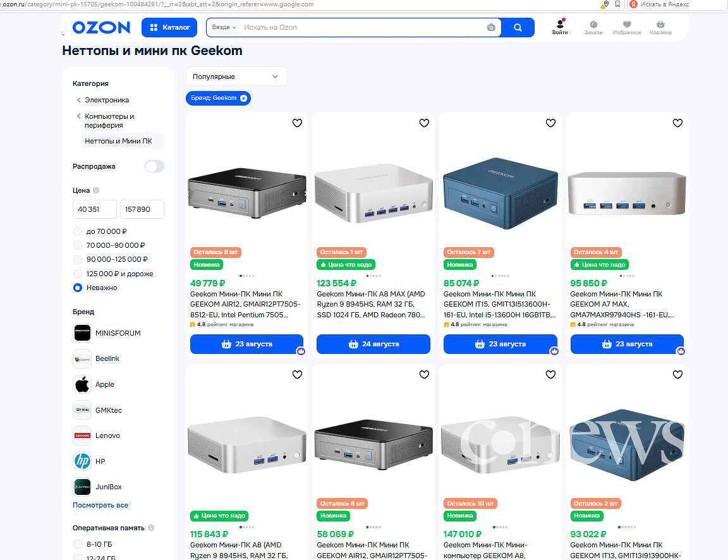
Task: Add A7 MAX 95 850 ₽ to cart button
Action: click(627, 344)
